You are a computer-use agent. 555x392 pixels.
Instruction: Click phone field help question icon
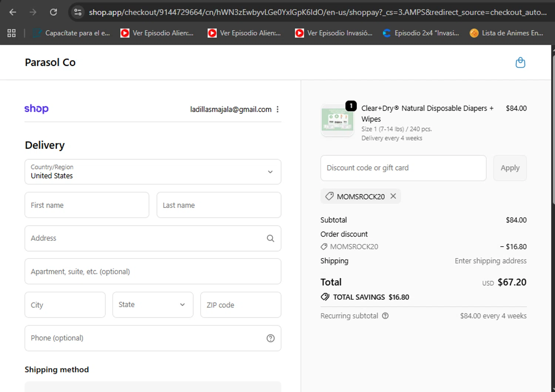pyautogui.click(x=270, y=338)
